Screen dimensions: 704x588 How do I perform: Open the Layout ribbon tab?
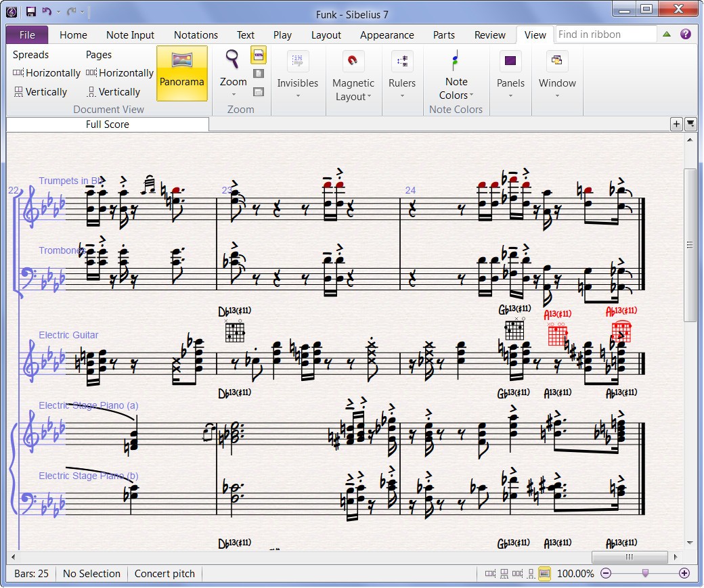click(x=326, y=35)
